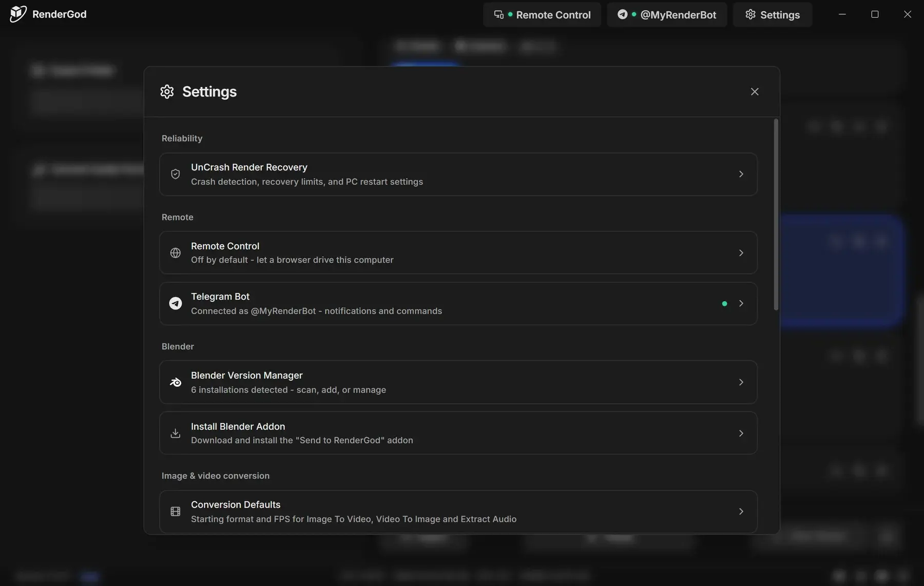The image size is (924, 586).
Task: Click the globe icon for Remote Control
Action: pos(176,252)
